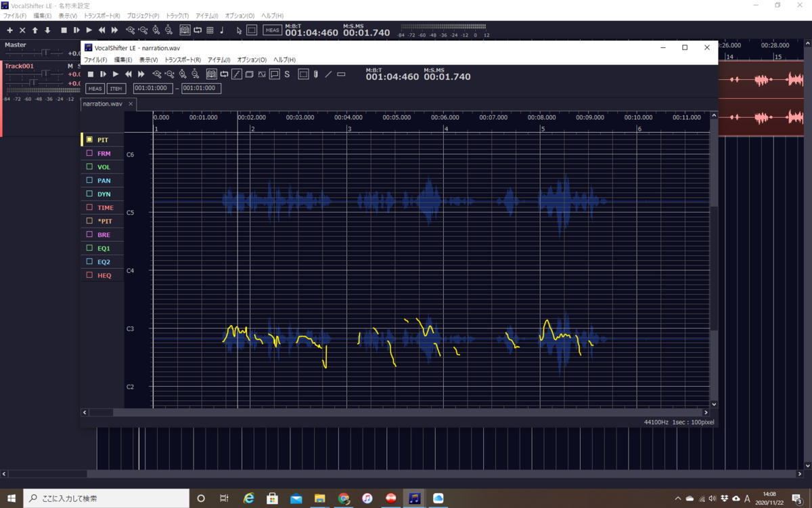Select the HEQ edit mode checkbox
Viewport: 812px width, 508px height.
(89, 275)
